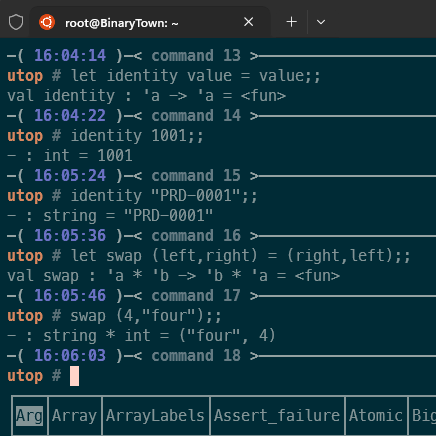Click the timestamp 16:04:22
Screen dimensions: 436x436
click(70, 116)
